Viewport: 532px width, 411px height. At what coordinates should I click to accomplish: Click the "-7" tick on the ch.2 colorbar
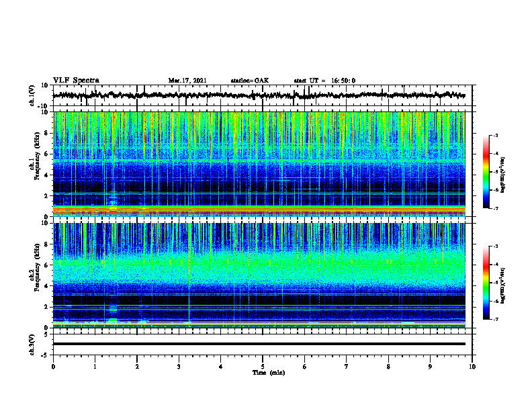click(496, 319)
